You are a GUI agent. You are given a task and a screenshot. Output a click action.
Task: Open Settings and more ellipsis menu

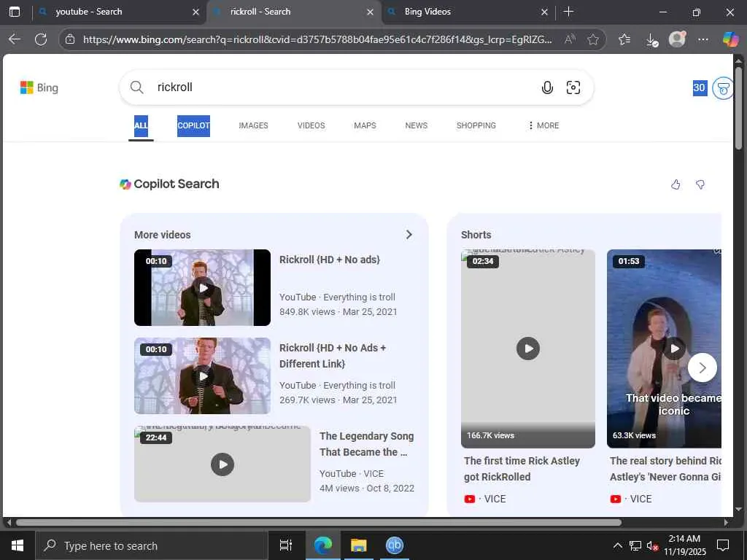pos(703,39)
